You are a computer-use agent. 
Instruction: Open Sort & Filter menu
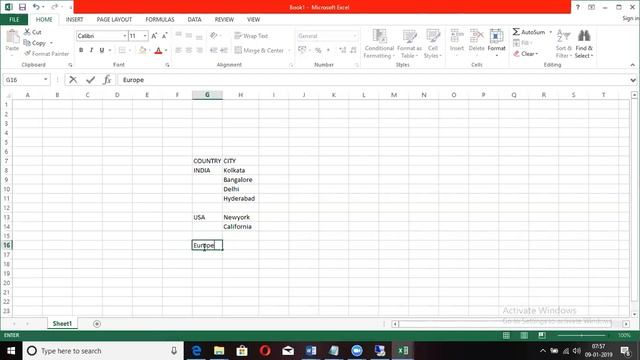tap(563, 44)
